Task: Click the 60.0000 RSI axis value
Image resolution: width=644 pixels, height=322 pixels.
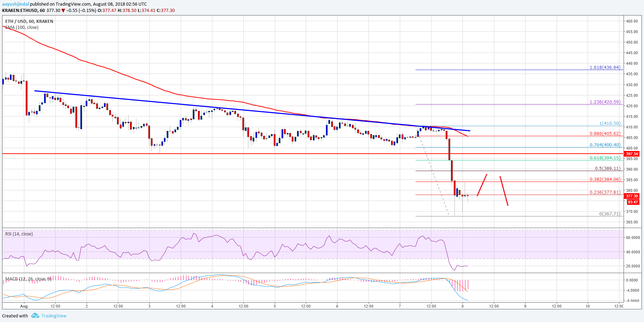Action: click(633, 238)
